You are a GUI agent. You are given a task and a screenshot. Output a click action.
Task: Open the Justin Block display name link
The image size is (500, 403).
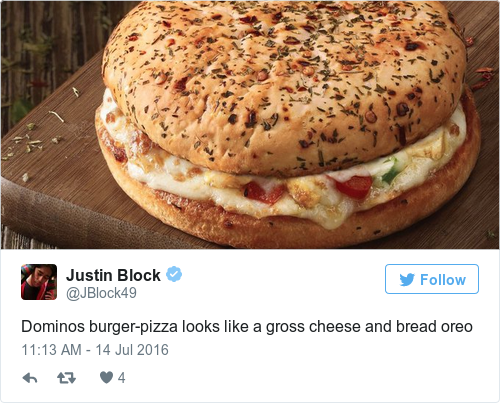click(113, 275)
